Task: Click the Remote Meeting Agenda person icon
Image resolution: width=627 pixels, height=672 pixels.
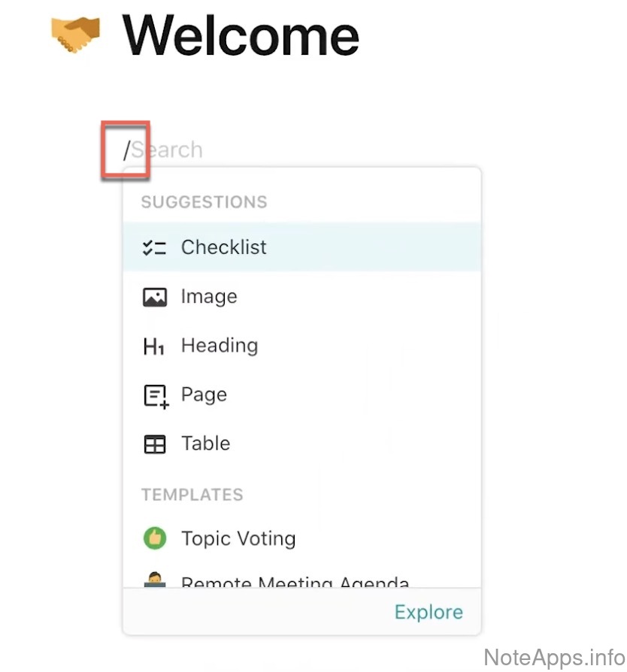Action: pos(154,580)
